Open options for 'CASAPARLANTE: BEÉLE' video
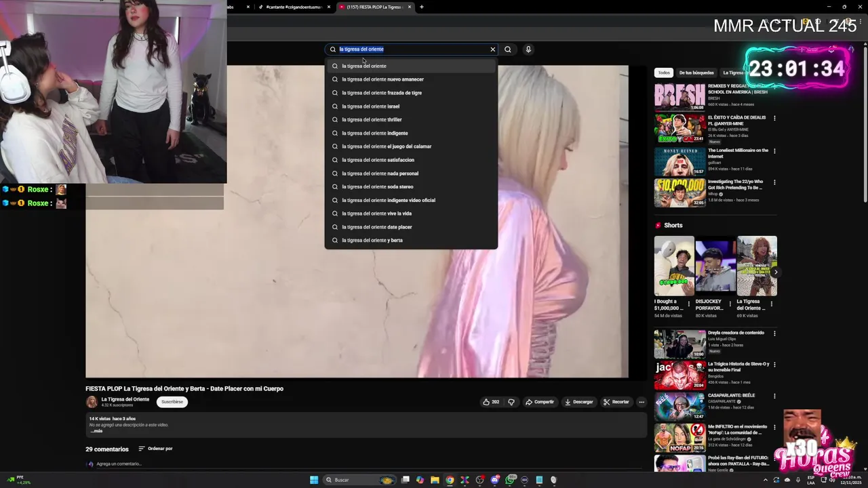 point(774,396)
